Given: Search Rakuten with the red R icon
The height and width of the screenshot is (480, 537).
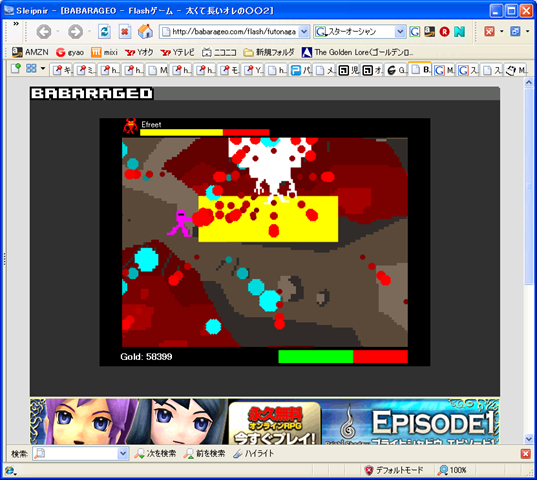Looking at the screenshot, I should [x=444, y=31].
